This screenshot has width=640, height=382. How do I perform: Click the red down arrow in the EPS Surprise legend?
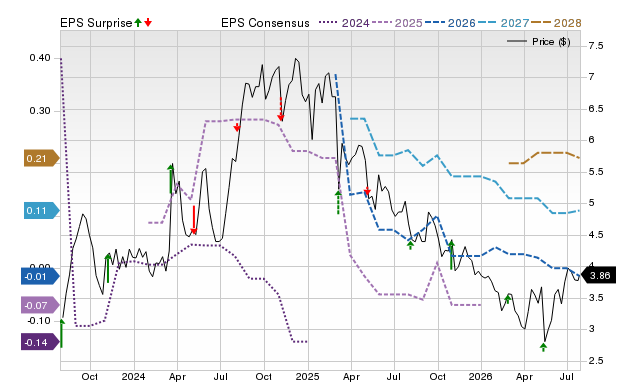tap(148, 22)
